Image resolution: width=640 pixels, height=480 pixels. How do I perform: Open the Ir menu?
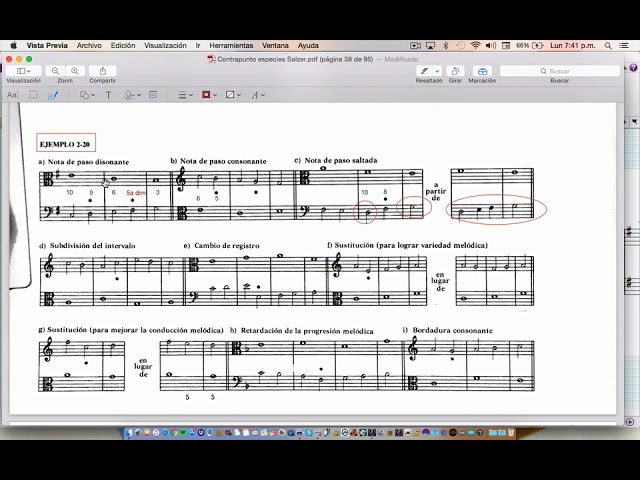pos(198,45)
